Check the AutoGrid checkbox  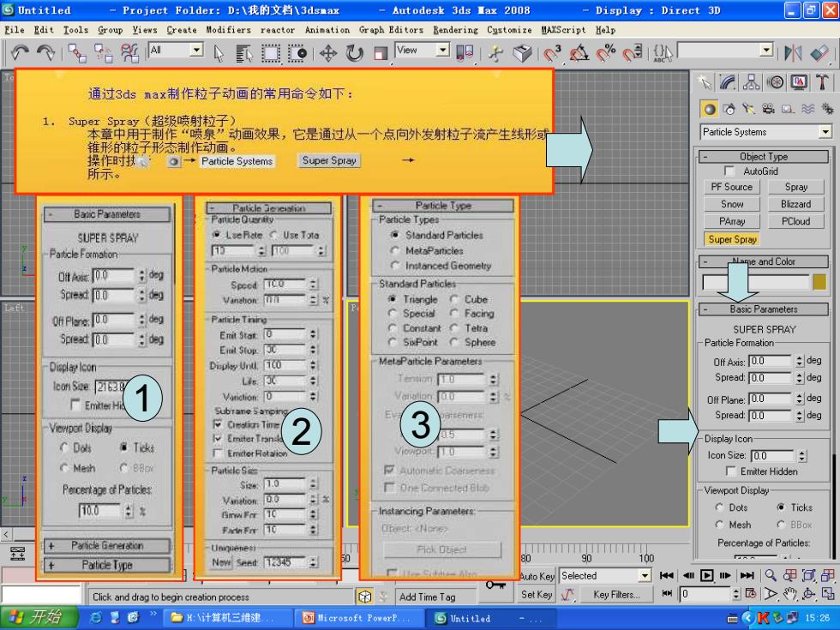click(x=729, y=171)
